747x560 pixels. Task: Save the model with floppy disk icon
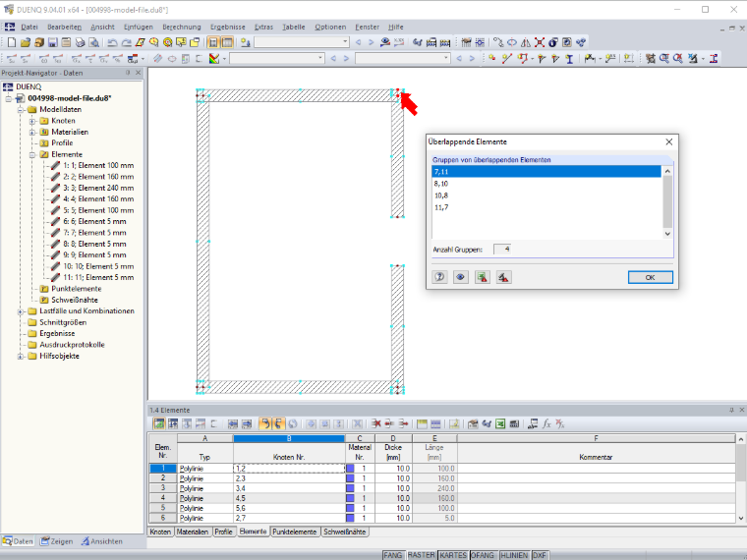53,42
